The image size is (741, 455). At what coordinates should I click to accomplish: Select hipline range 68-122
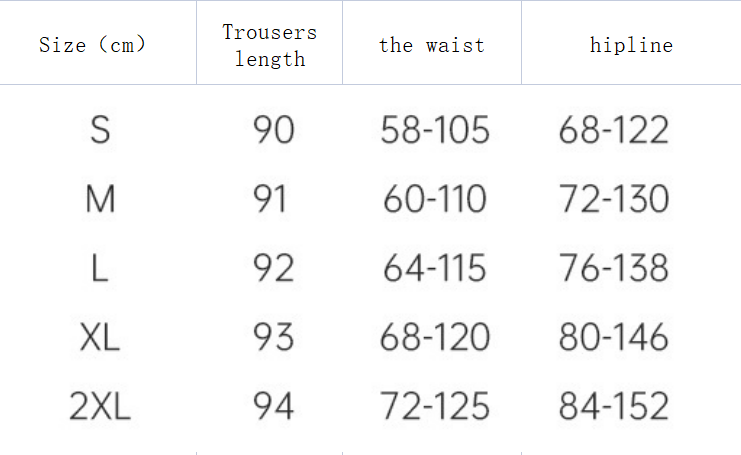coord(613,130)
